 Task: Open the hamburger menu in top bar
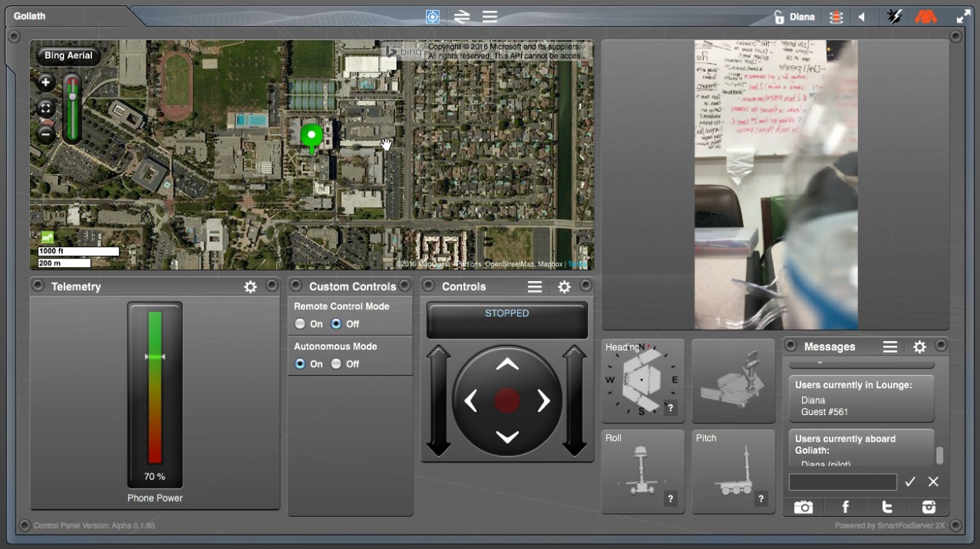click(x=490, y=17)
